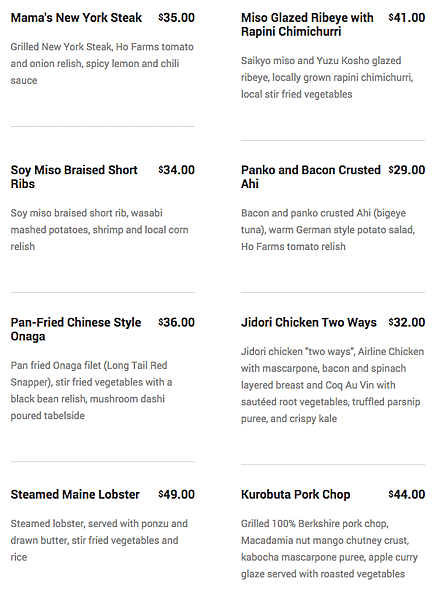Click the $35.00 price of New York Steak
This screenshot has height=600, width=444.
click(176, 18)
